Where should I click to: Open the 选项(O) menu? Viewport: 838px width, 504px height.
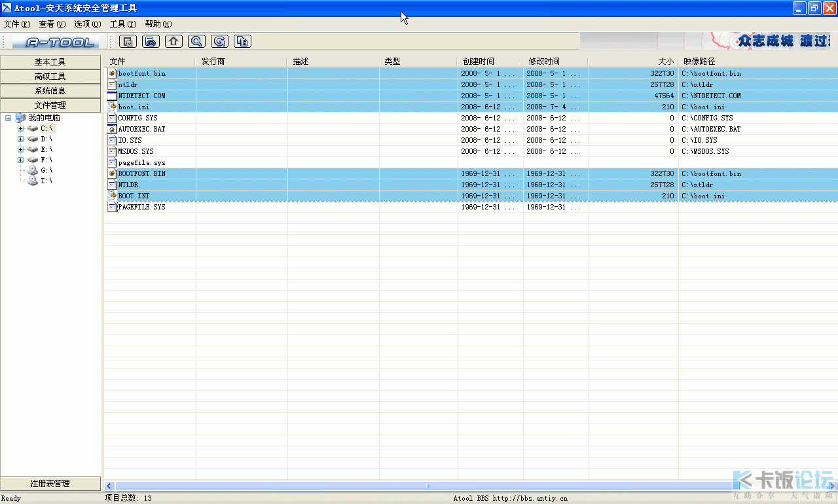[x=88, y=24]
